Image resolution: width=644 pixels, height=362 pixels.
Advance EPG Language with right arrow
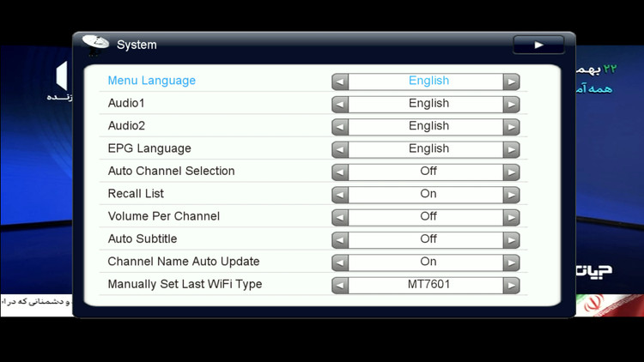click(x=511, y=149)
